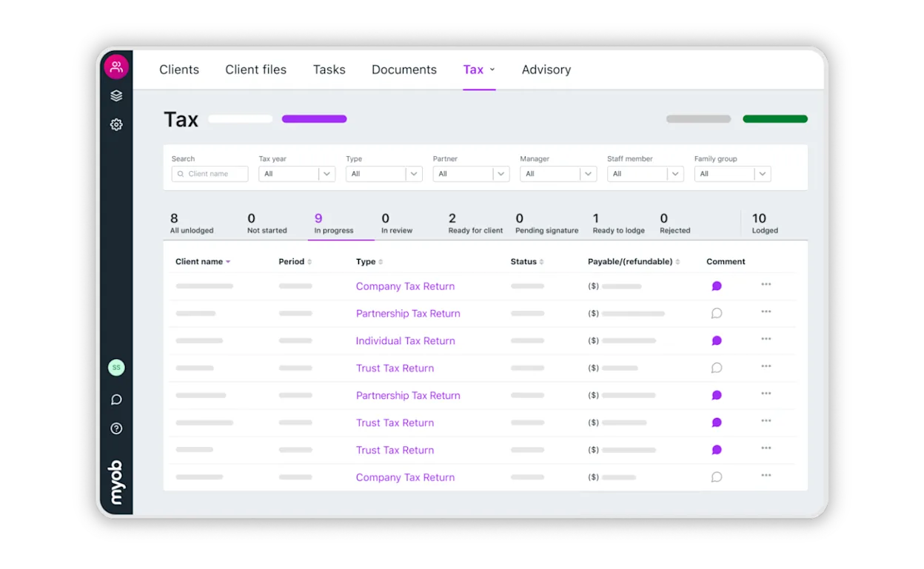The width and height of the screenshot is (924, 569).
Task: Sort by Client name column
Action: click(203, 262)
